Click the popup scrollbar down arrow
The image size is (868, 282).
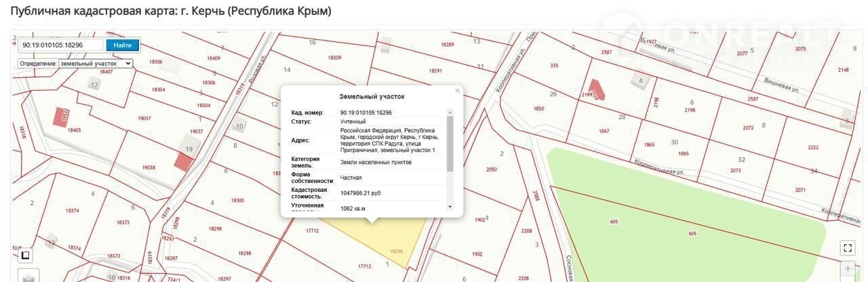point(449,206)
